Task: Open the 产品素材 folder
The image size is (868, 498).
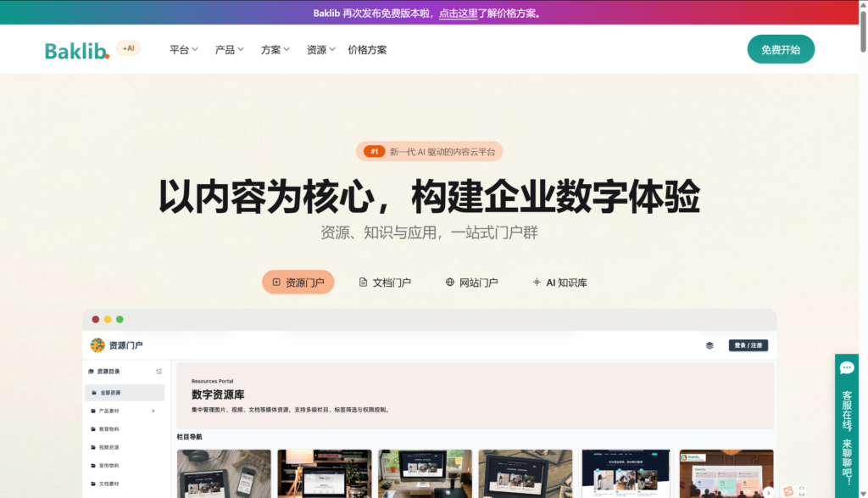Action: coord(108,411)
